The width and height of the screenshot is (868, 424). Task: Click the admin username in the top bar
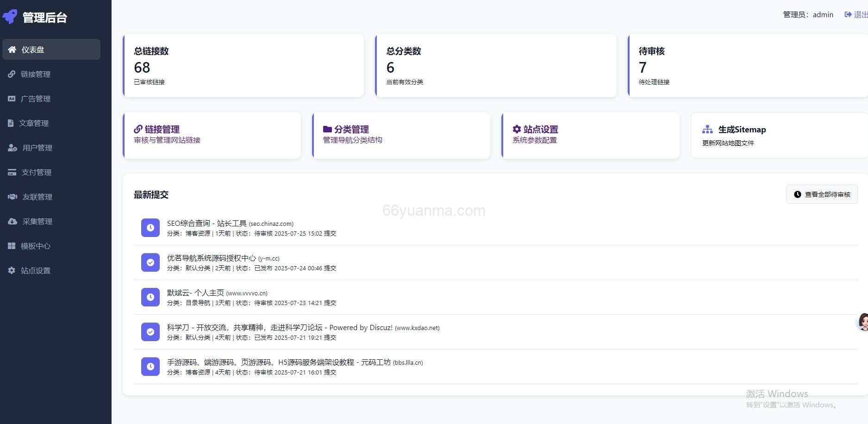coord(823,14)
